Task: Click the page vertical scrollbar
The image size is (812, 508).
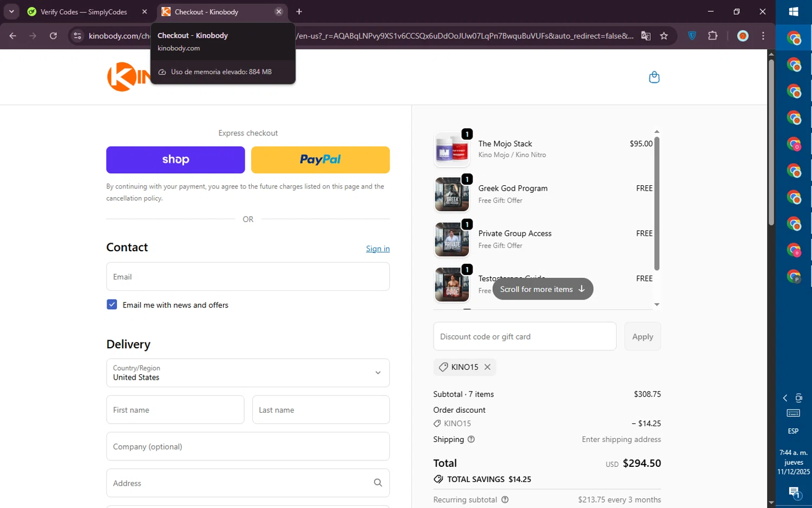Action: tap(771, 142)
